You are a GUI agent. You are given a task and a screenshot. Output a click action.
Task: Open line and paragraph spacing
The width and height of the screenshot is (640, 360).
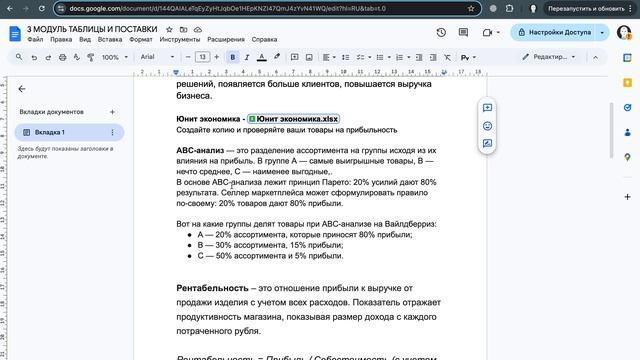coord(345,57)
